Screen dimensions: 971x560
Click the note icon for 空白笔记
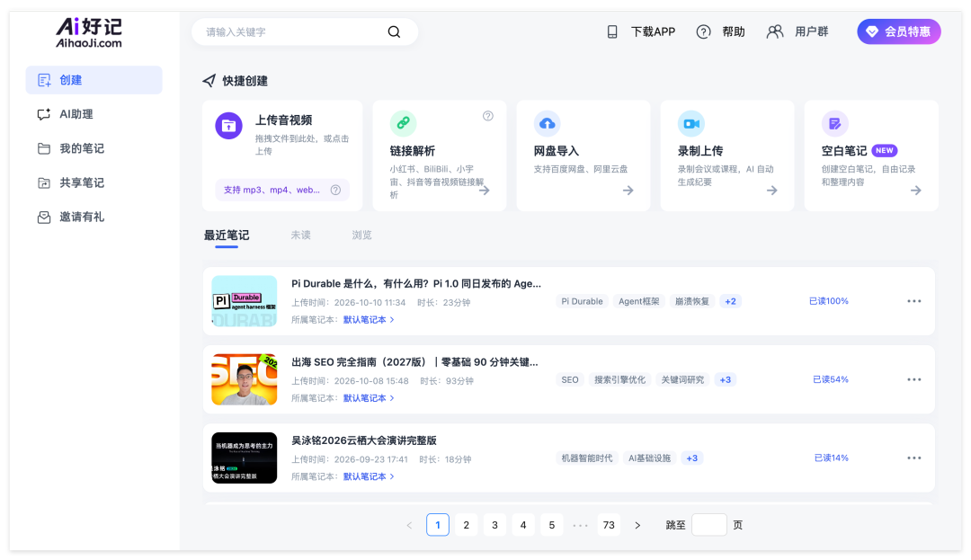(x=834, y=124)
